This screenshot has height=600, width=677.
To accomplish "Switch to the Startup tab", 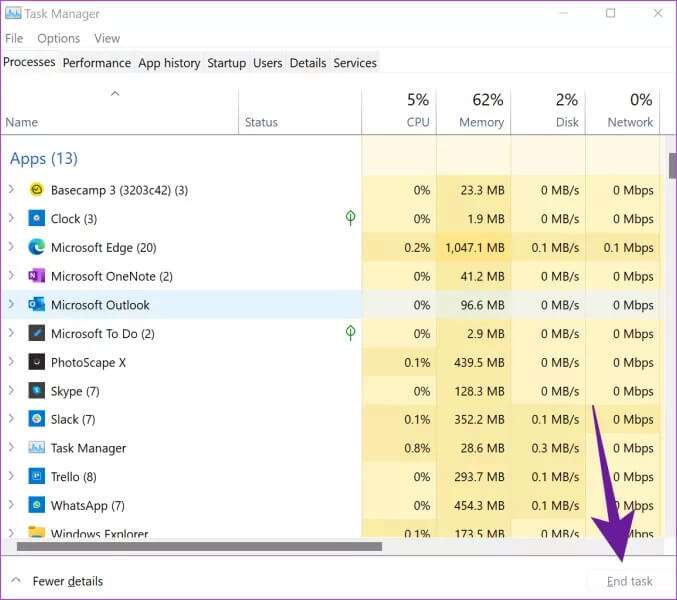I will pos(227,63).
